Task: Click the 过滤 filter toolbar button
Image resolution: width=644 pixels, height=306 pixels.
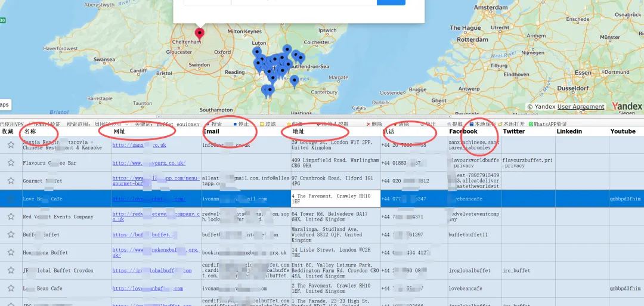Action: [267, 123]
